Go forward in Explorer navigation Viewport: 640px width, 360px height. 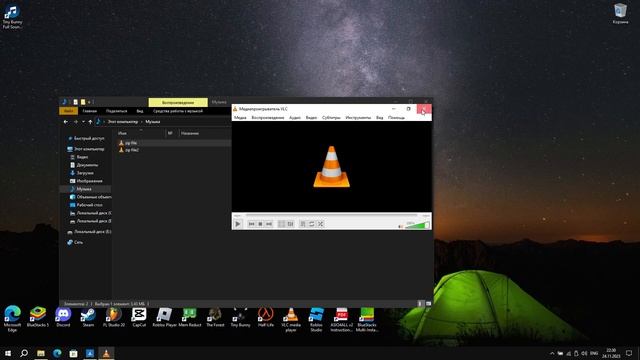76,122
